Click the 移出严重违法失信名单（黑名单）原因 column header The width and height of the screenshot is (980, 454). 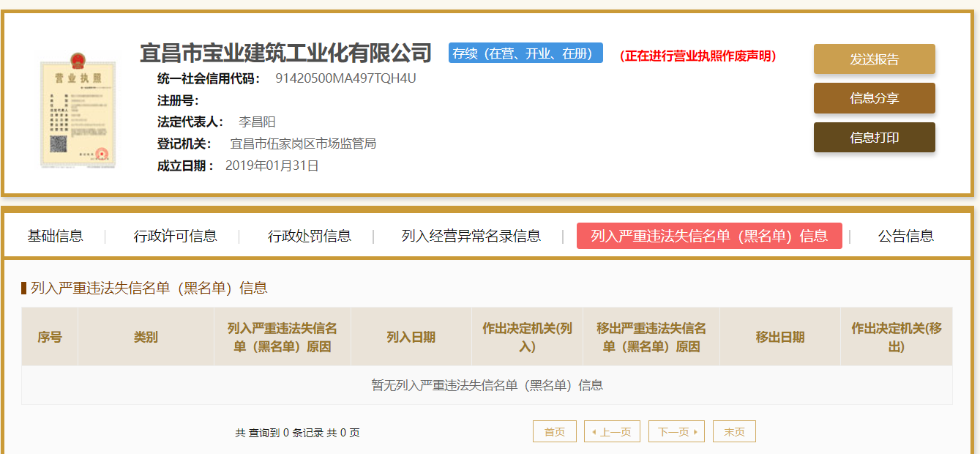pyautogui.click(x=651, y=337)
